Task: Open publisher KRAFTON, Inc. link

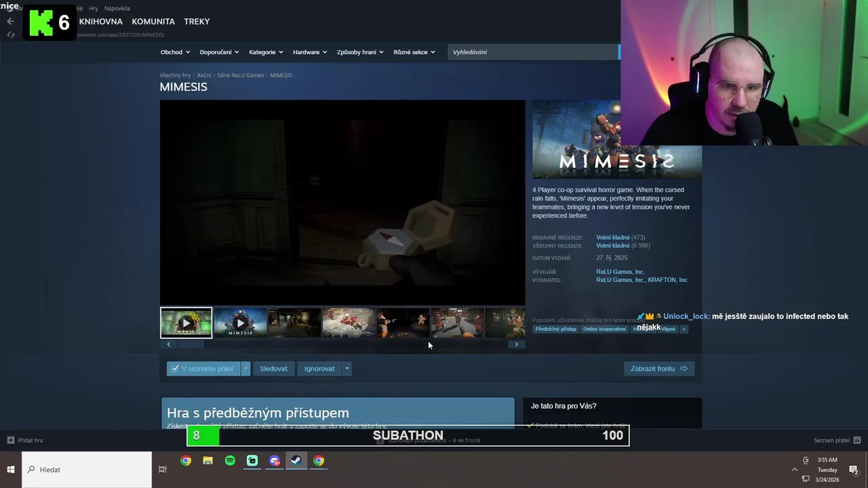Action: pyautogui.click(x=668, y=280)
